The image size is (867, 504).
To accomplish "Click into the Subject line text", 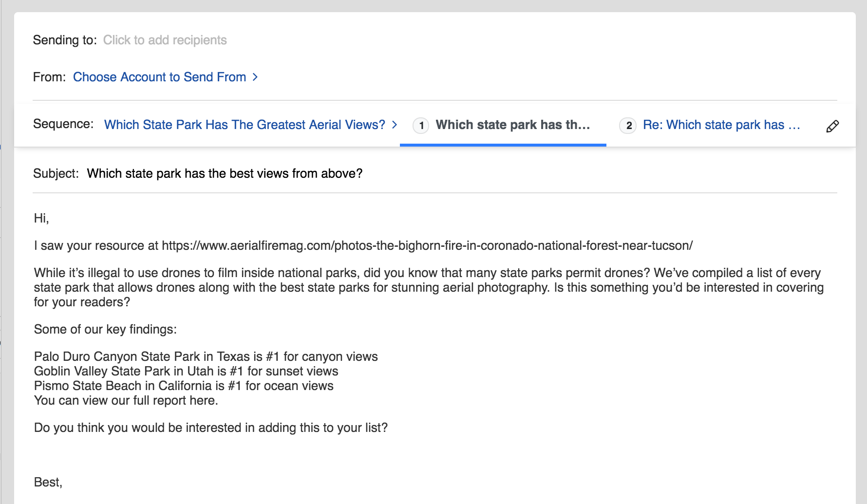I will coord(225,174).
